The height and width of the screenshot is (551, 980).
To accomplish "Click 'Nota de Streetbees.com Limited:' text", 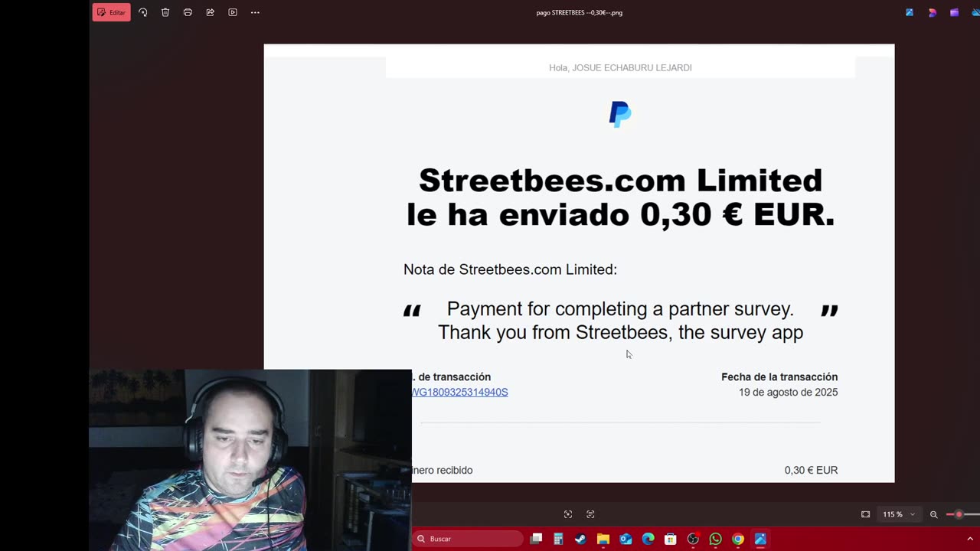I will [510, 269].
